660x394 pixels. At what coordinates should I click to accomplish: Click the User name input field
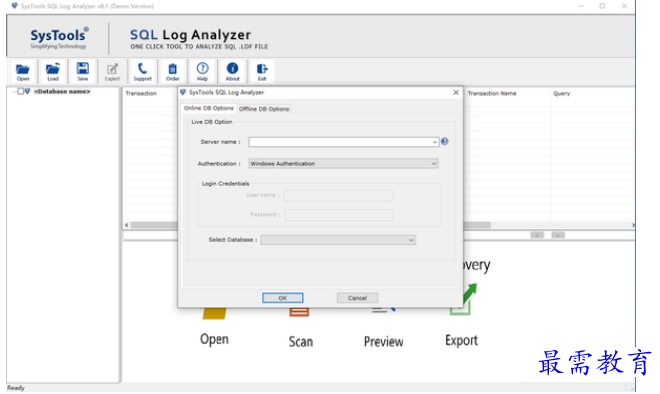(x=338, y=195)
